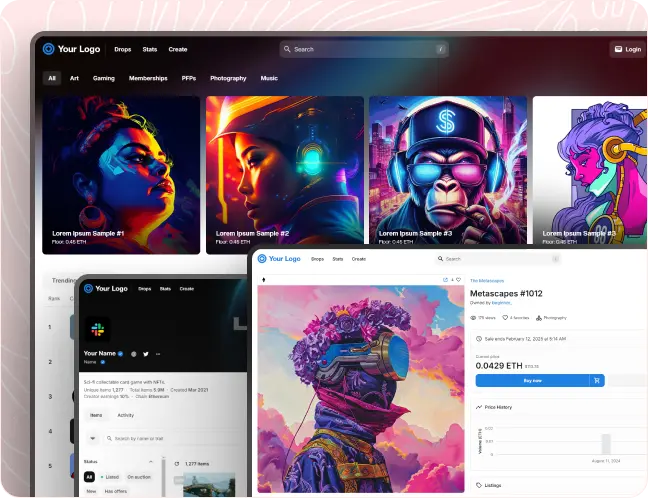Open Stats in profile window
The image size is (648, 498).
(x=165, y=289)
